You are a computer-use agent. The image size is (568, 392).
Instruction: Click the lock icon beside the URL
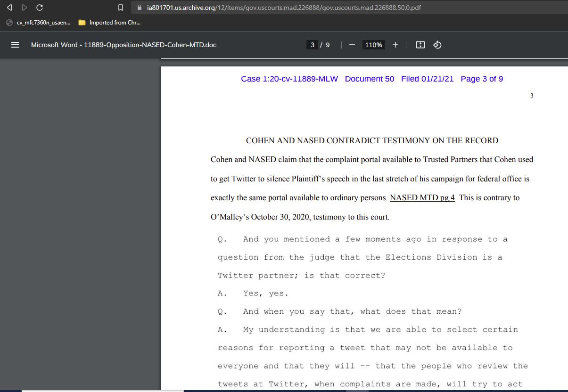[x=139, y=8]
